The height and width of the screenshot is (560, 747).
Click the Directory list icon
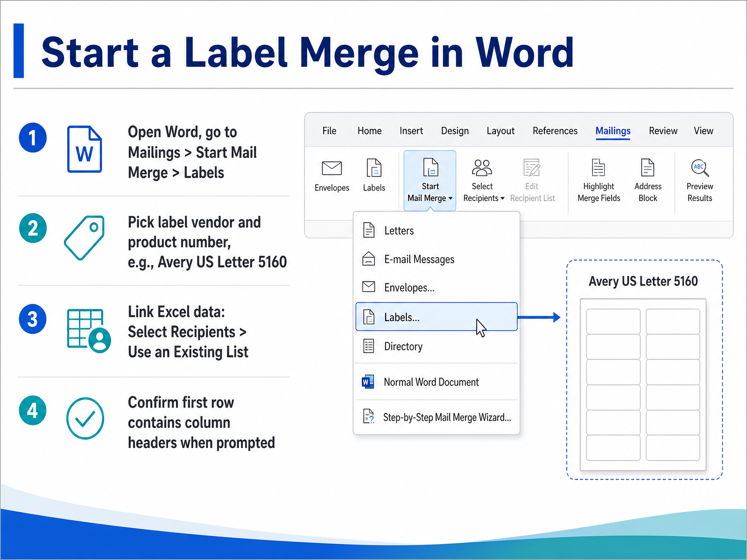[x=369, y=346]
